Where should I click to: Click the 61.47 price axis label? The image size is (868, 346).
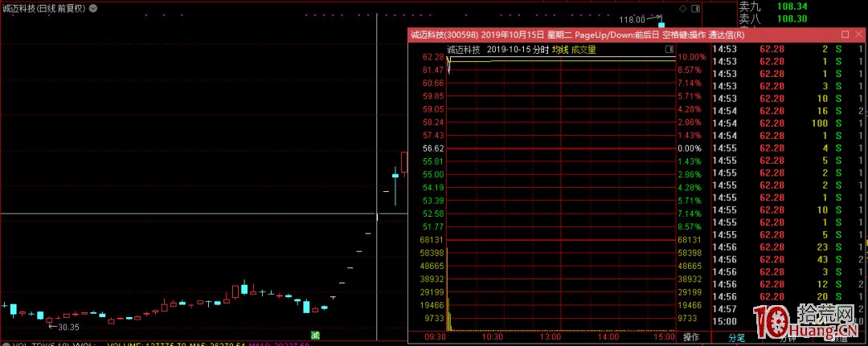(433, 70)
